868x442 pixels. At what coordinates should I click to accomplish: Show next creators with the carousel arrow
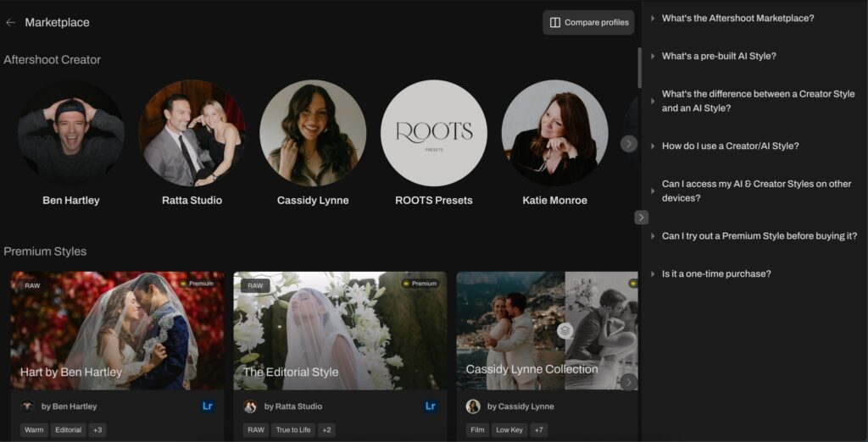(x=629, y=144)
